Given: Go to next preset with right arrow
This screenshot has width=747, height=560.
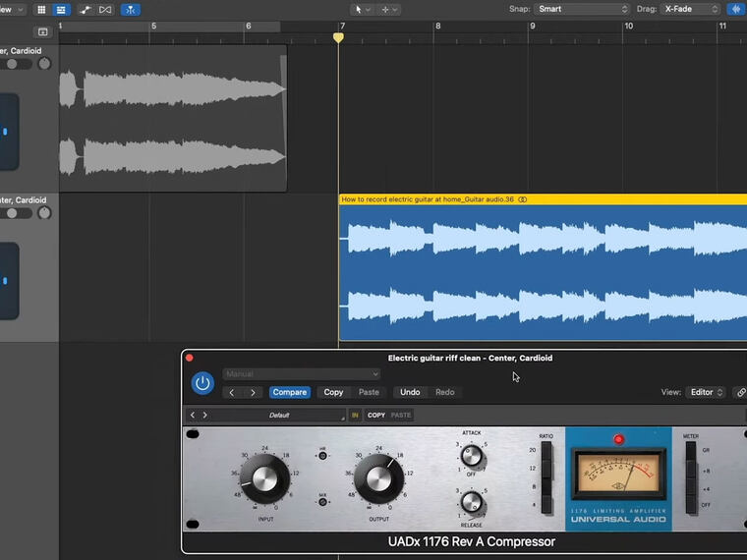Looking at the screenshot, I should [x=253, y=392].
